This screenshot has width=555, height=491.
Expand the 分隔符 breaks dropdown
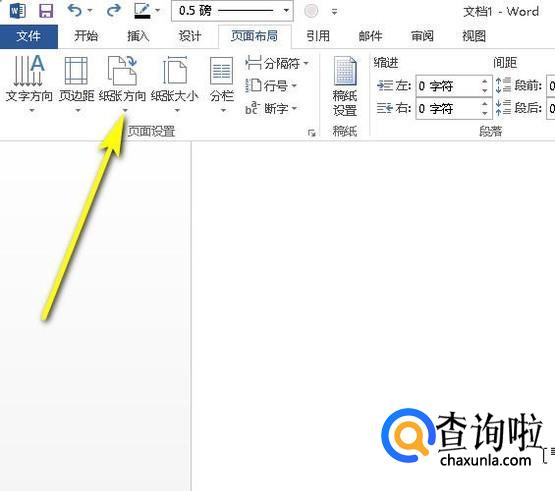click(277, 64)
